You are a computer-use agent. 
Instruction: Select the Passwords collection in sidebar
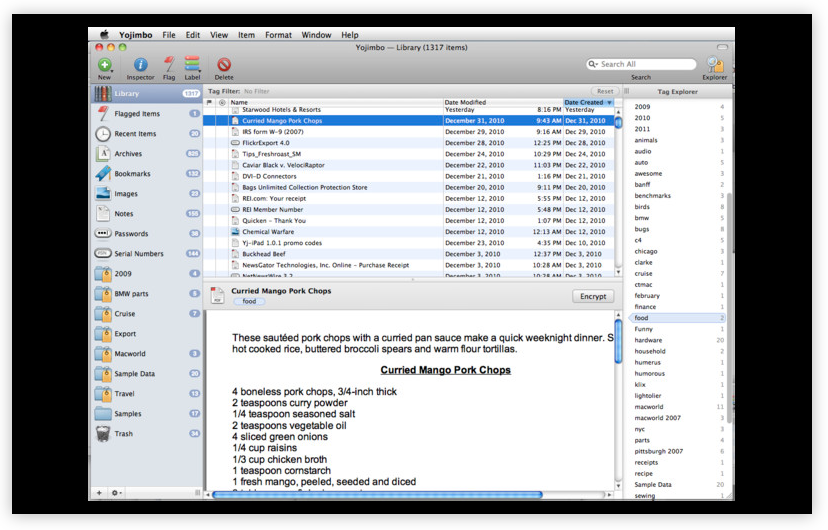click(x=130, y=233)
